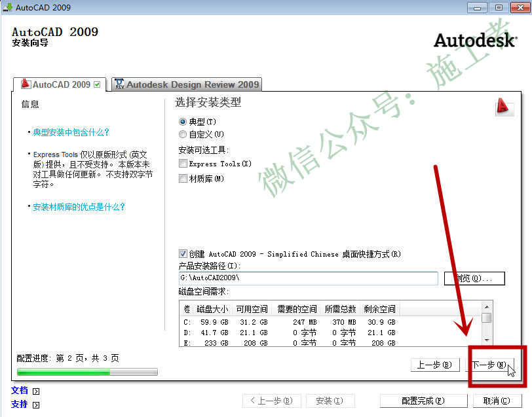Click the 取消(C) button
Screen dimensions: 532x417
tap(497, 401)
